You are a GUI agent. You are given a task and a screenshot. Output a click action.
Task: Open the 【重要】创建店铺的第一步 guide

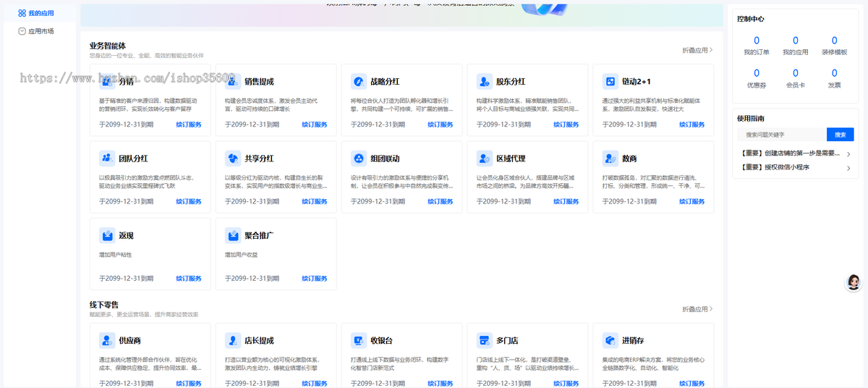(790, 153)
